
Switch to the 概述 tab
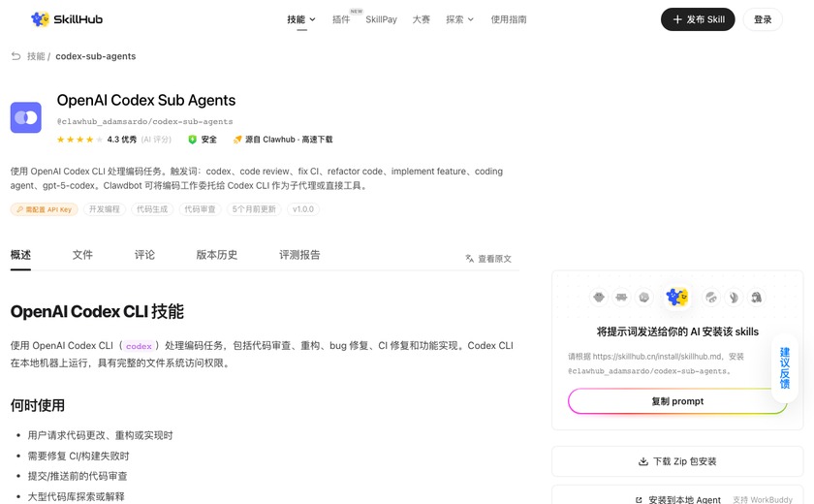pyautogui.click(x=20, y=255)
